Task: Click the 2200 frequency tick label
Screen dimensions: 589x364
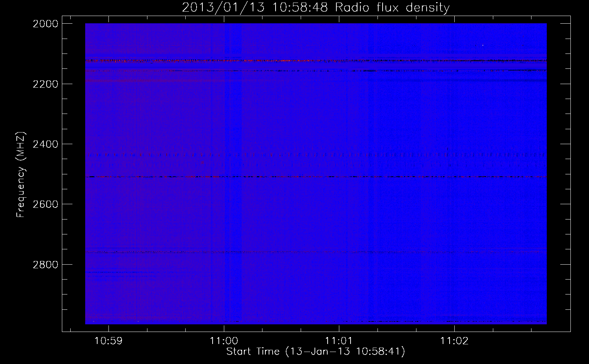Action: (x=46, y=84)
